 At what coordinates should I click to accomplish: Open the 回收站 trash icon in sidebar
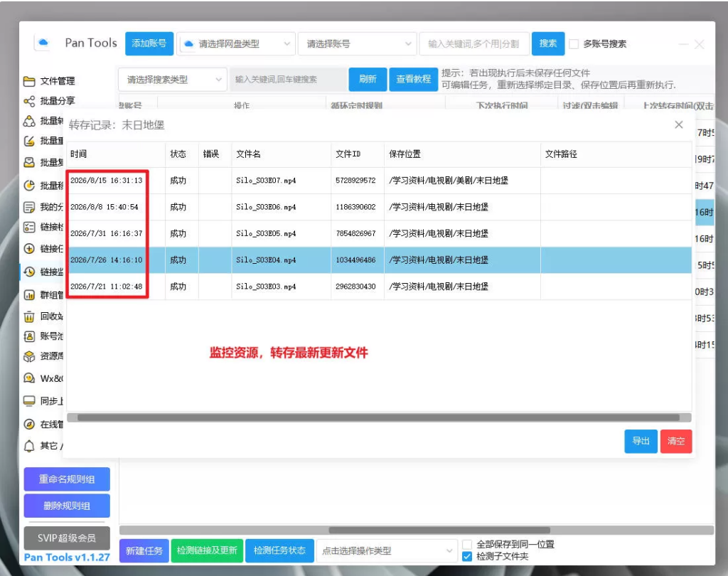click(x=29, y=317)
